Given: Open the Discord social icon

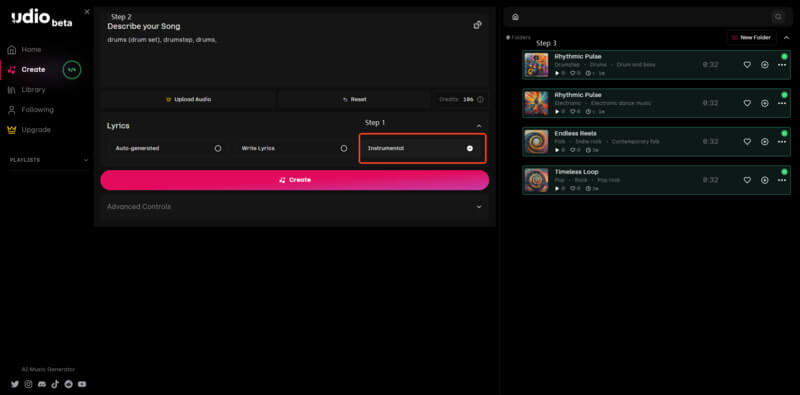Looking at the screenshot, I should (42, 384).
